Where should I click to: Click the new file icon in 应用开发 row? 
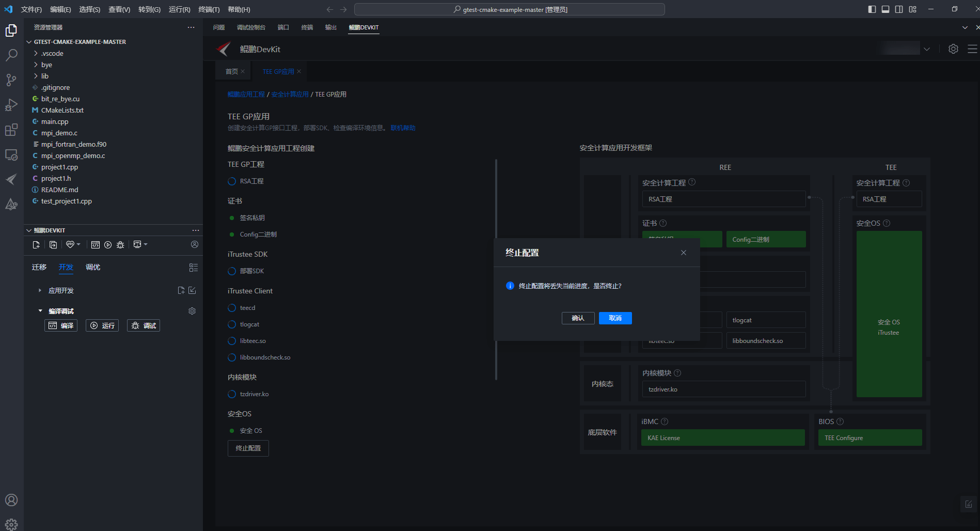[x=181, y=290]
